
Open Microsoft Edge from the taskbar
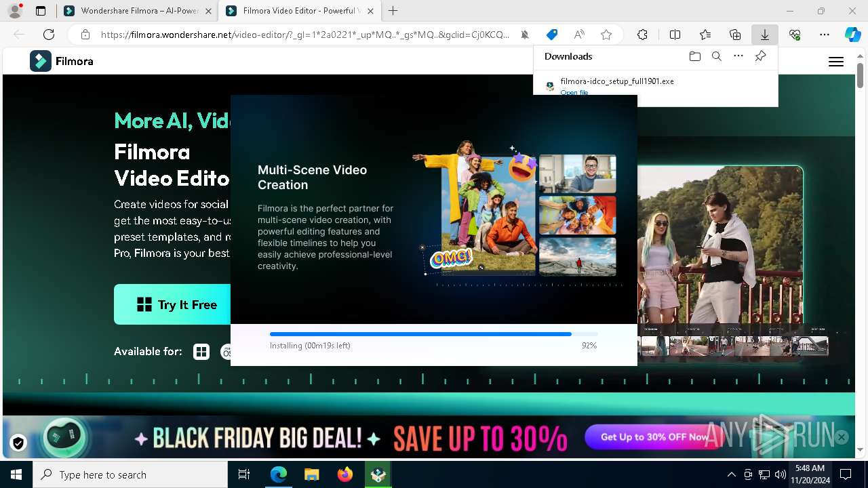(279, 474)
